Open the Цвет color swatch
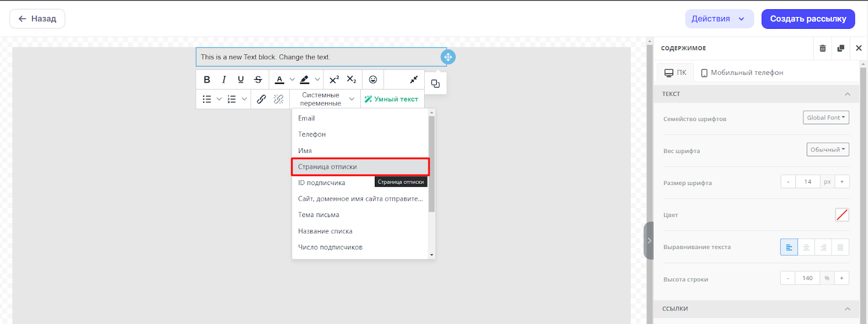868x324 pixels. pos(842,215)
